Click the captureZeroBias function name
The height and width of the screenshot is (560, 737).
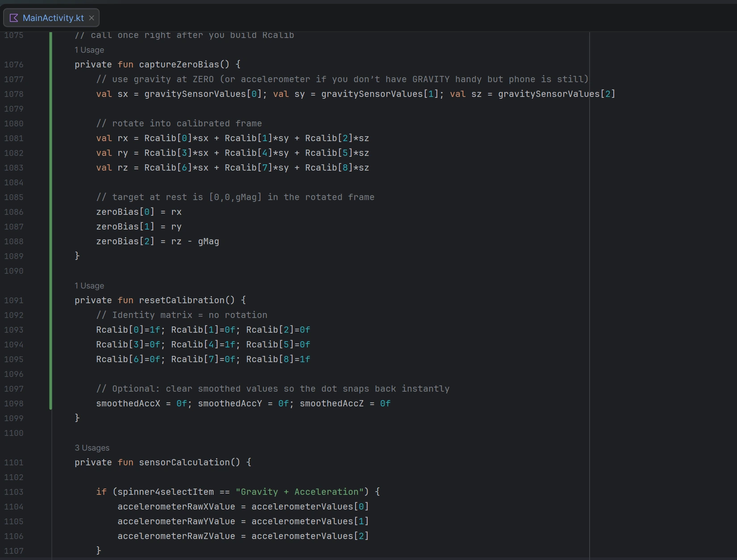179,64
